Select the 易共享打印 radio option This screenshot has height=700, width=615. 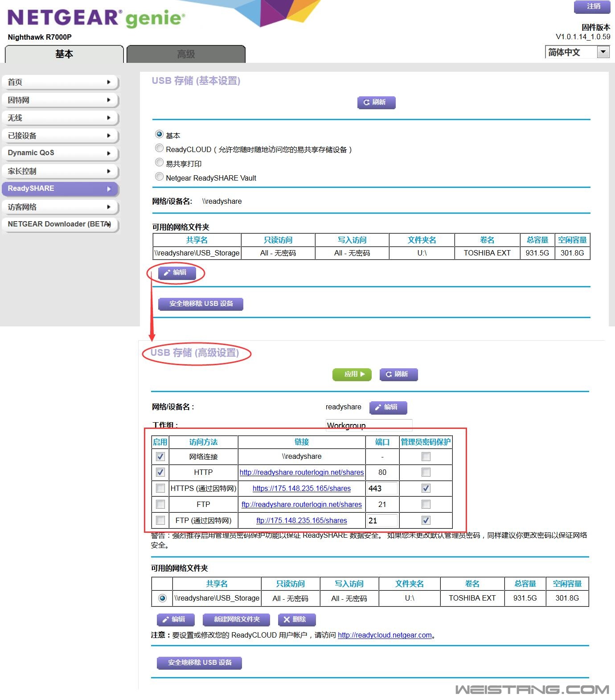pyautogui.click(x=159, y=162)
